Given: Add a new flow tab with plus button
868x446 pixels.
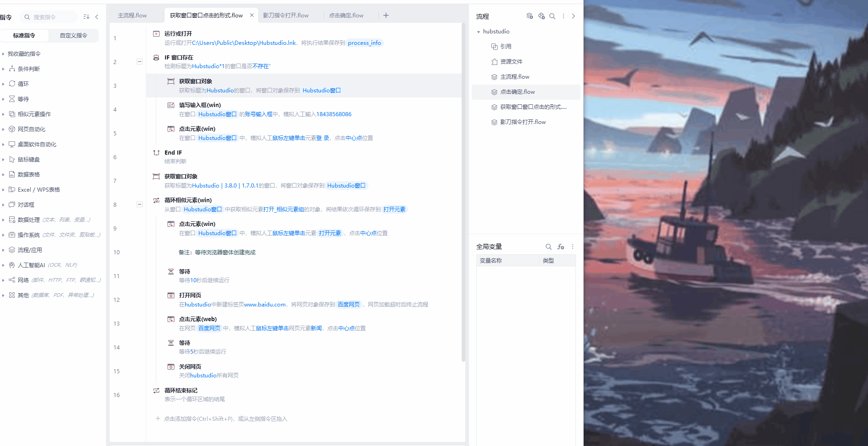Looking at the screenshot, I should [386, 16].
